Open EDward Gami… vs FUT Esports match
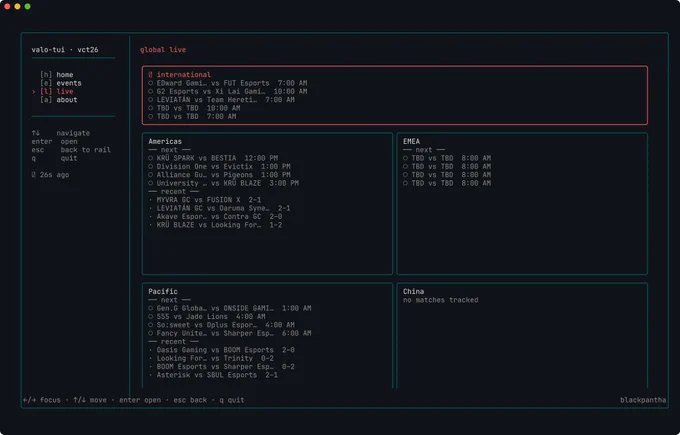This screenshot has width=680, height=435. pos(228,83)
